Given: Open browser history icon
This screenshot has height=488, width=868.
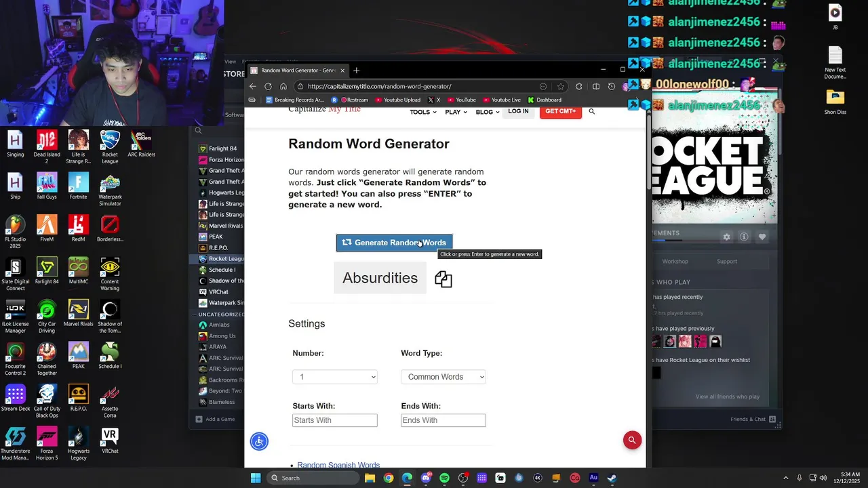Looking at the screenshot, I should click(x=612, y=86).
